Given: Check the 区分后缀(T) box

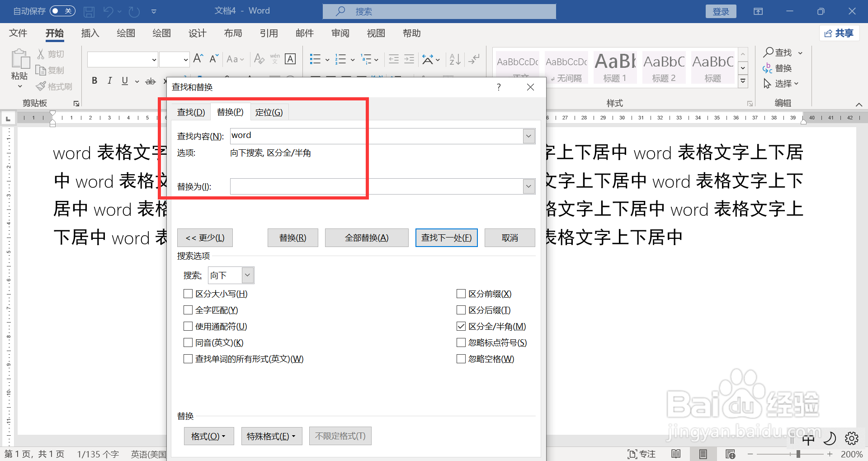Looking at the screenshot, I should coord(461,310).
